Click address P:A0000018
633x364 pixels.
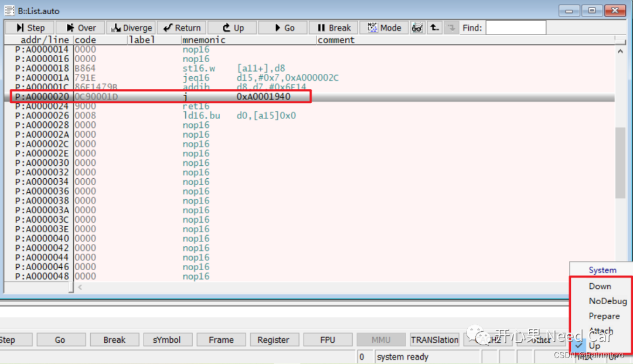pyautogui.click(x=42, y=68)
